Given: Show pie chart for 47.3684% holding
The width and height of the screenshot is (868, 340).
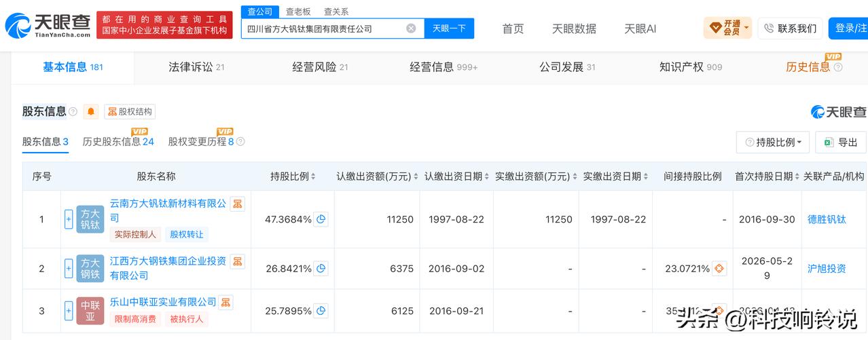Looking at the screenshot, I should (x=321, y=219).
